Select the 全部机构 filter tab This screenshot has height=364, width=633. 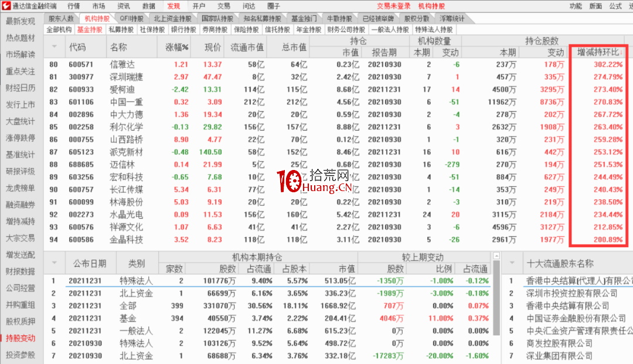(x=59, y=29)
